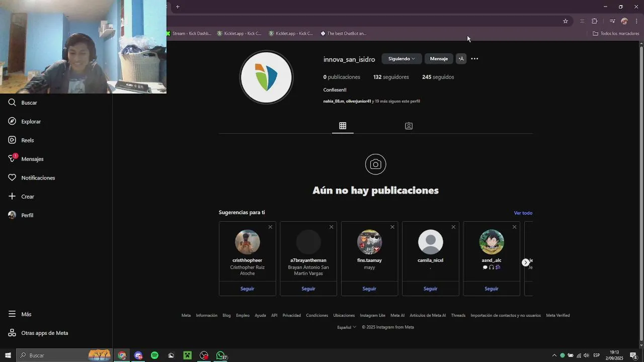Add a new browser tab

178,7
